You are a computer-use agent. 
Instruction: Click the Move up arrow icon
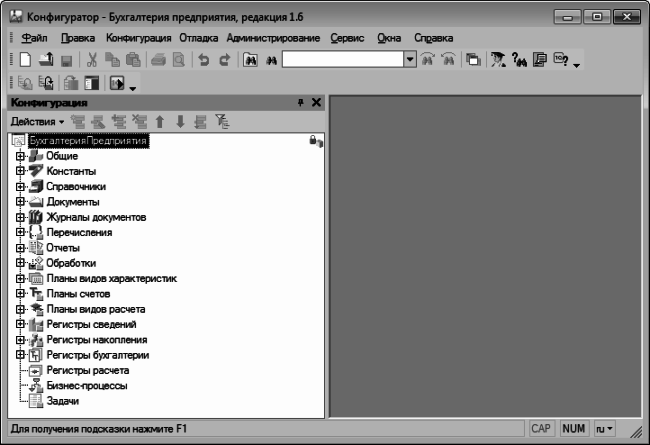[x=160, y=122]
